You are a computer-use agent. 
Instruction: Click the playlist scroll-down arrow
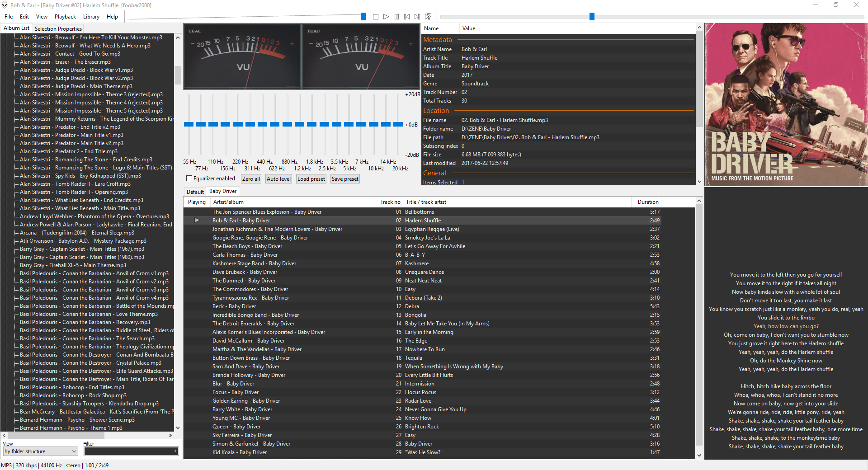pos(699,456)
